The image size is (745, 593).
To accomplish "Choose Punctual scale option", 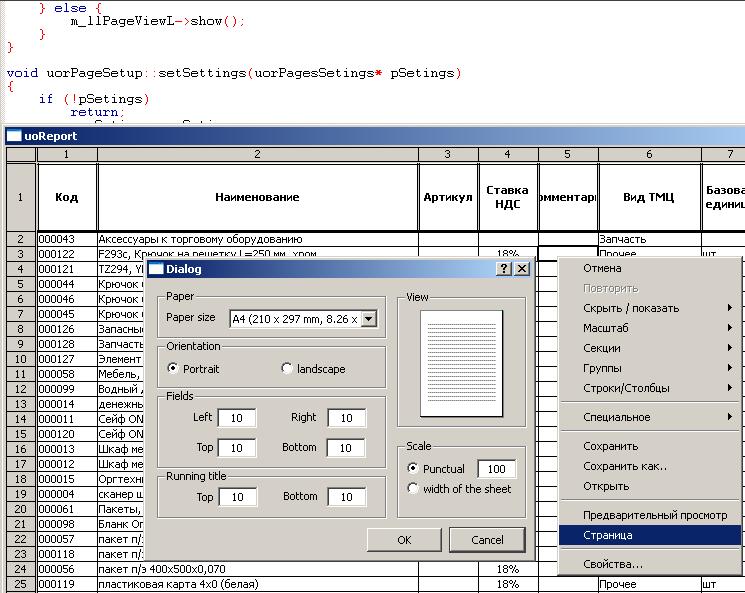I will click(414, 469).
